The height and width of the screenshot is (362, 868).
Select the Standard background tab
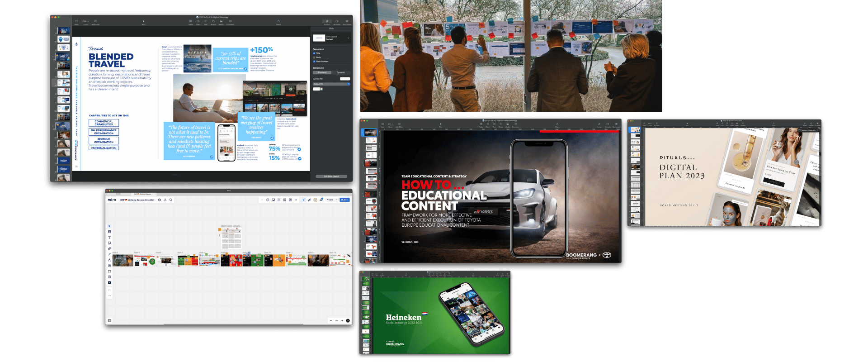(x=322, y=72)
